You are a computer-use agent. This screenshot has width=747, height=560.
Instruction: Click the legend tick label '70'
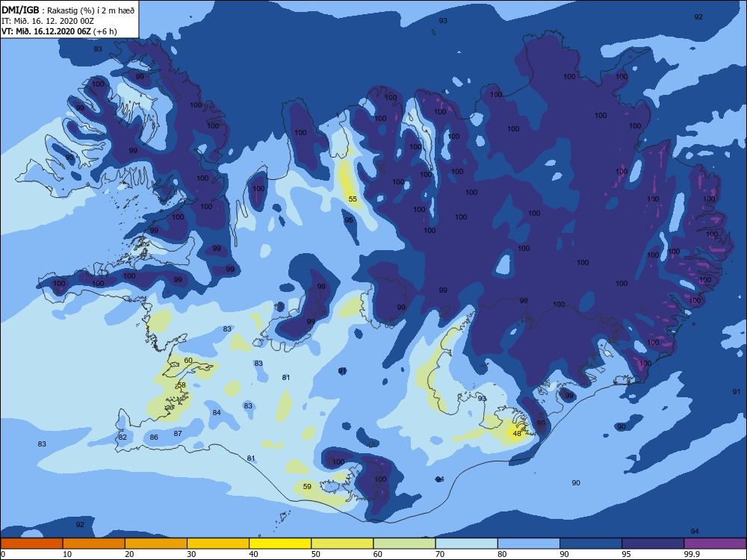pos(440,554)
